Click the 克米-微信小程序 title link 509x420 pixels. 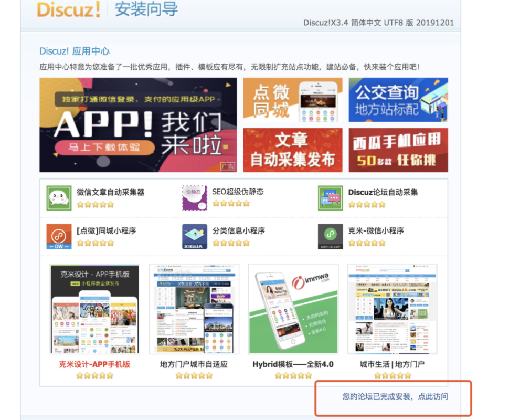[x=376, y=230]
